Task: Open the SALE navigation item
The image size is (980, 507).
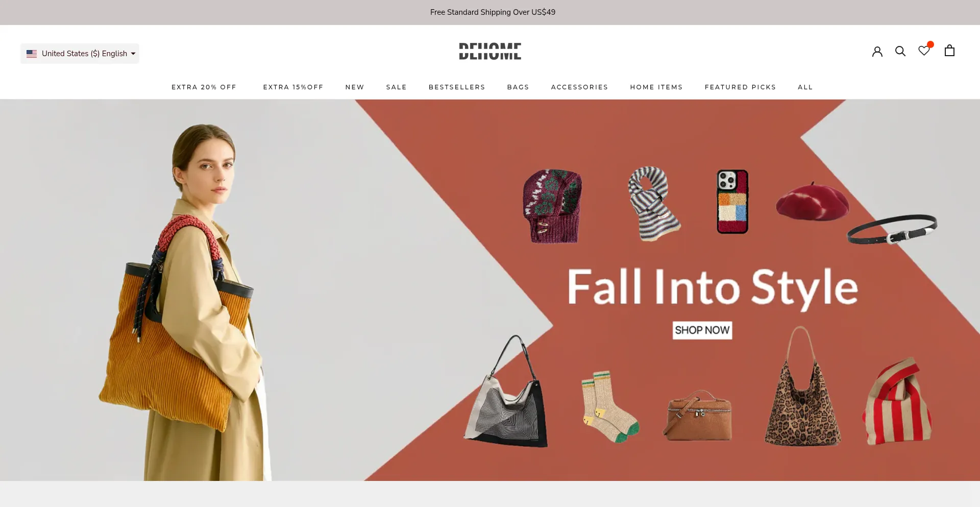Action: pyautogui.click(x=397, y=87)
